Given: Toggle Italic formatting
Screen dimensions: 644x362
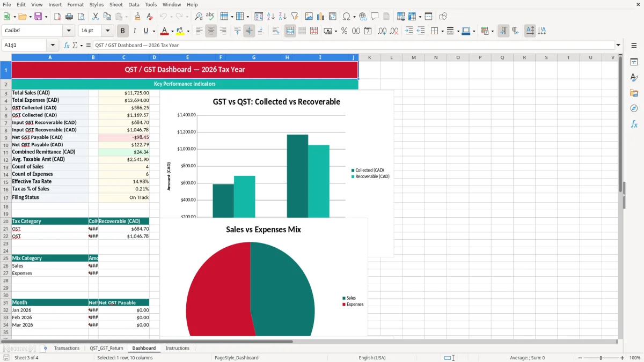Looking at the screenshot, I should point(134,31).
